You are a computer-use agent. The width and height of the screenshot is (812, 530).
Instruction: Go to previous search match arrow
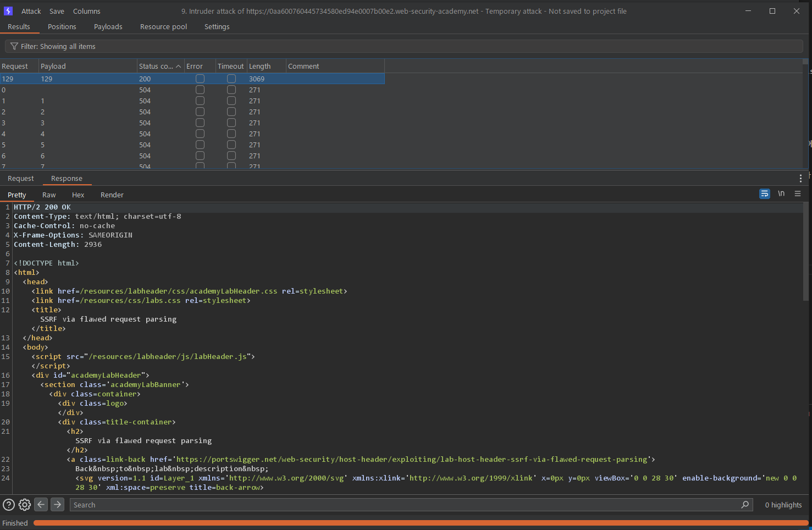(x=41, y=504)
